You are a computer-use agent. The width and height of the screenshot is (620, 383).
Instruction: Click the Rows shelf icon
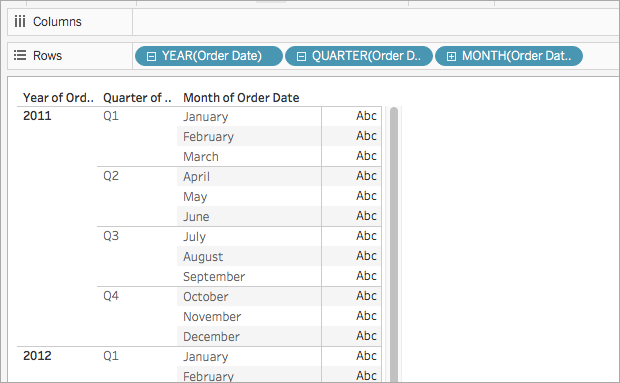[20, 55]
